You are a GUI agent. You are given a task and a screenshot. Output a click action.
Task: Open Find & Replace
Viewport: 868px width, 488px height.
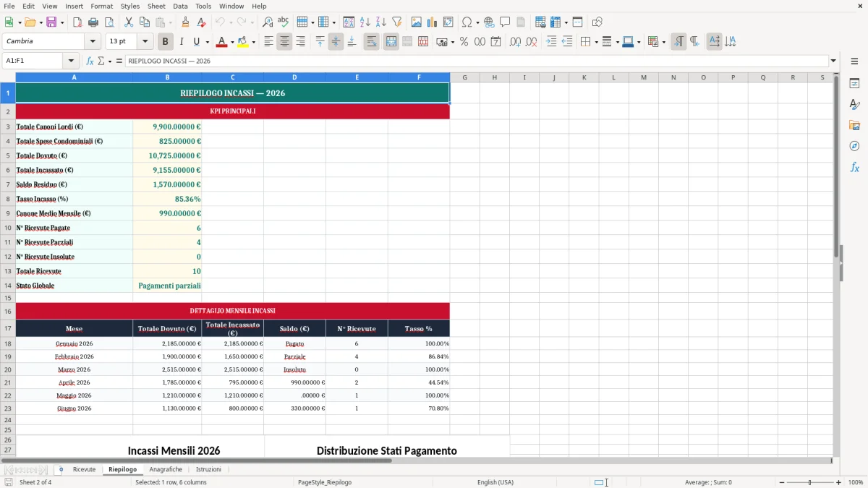pos(268,22)
